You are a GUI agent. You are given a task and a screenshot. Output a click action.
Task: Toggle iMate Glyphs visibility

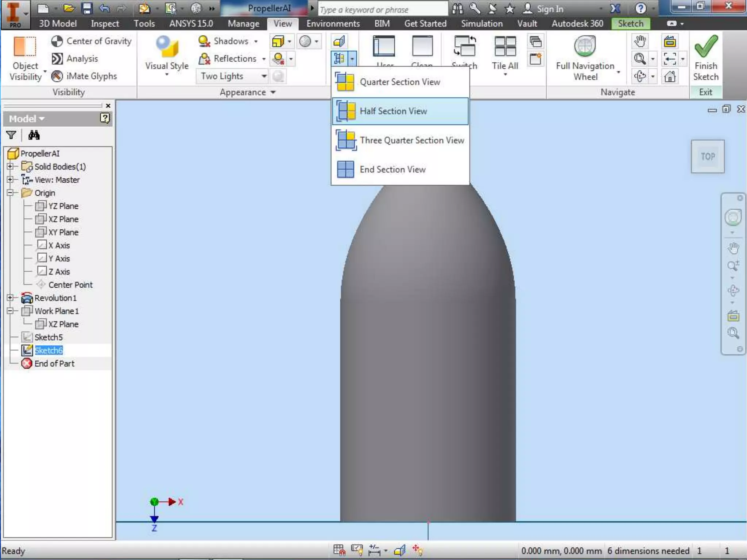pos(57,76)
